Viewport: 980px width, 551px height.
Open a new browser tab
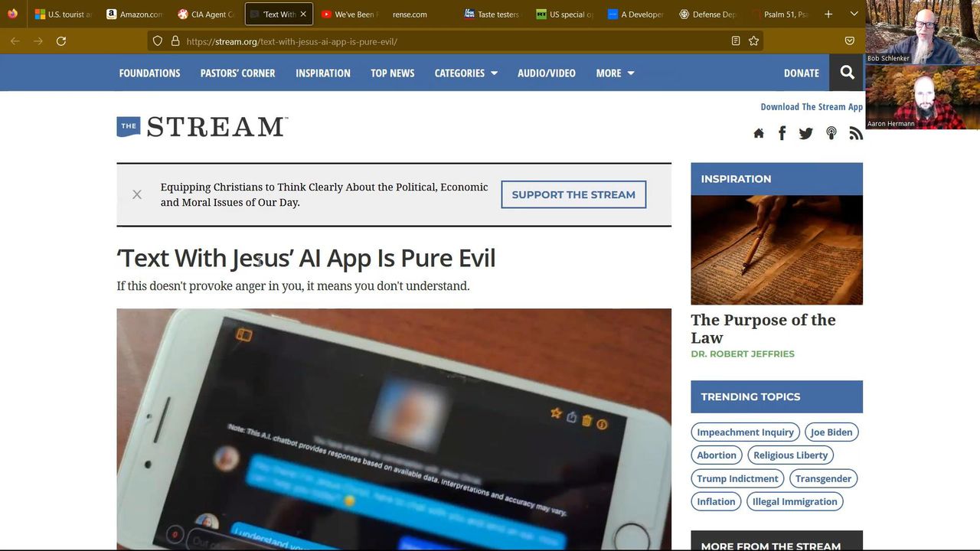click(828, 14)
